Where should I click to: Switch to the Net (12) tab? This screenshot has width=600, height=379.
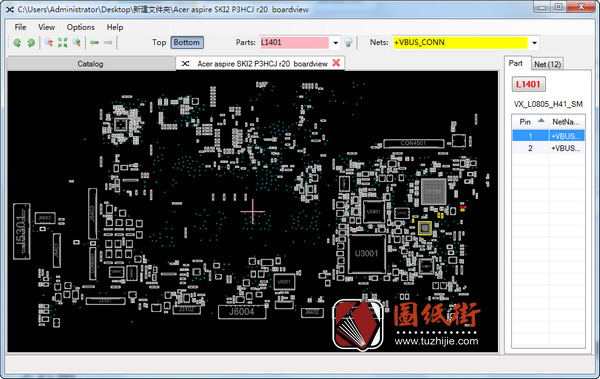pos(547,64)
